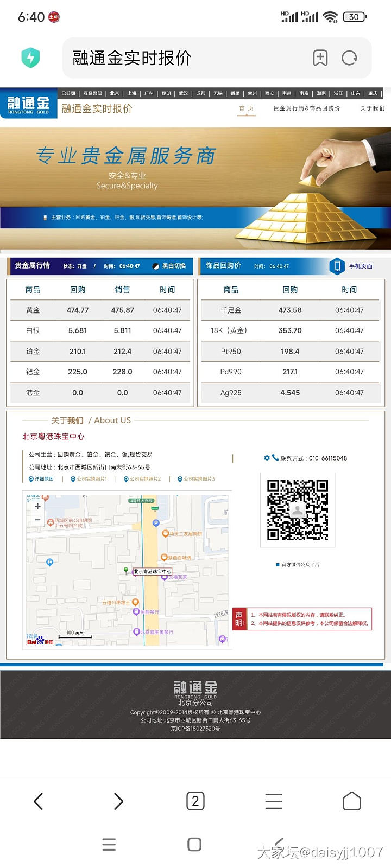Click the 千足金 buyback price 473.58
The width and height of the screenshot is (391, 868).
(x=290, y=310)
